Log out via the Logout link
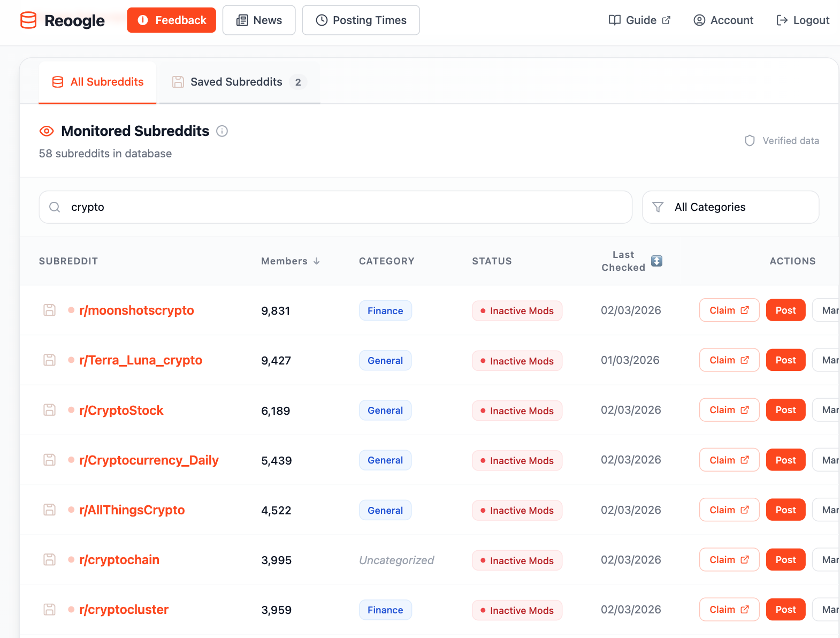This screenshot has width=840, height=638. [x=803, y=20]
